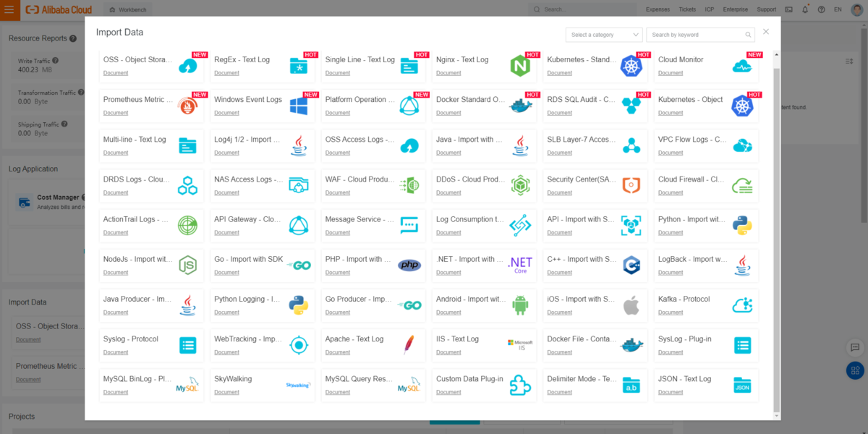
Task: Open Document link under Go Producer
Action: coord(338,312)
